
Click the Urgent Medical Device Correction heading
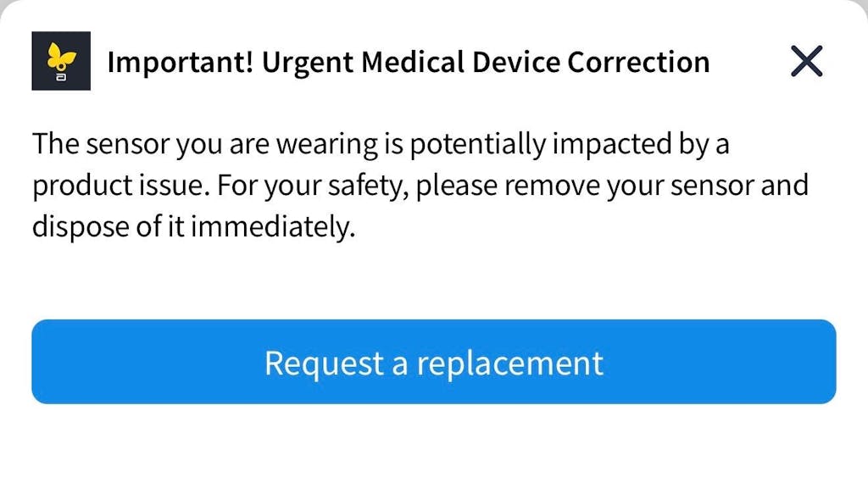(x=409, y=62)
